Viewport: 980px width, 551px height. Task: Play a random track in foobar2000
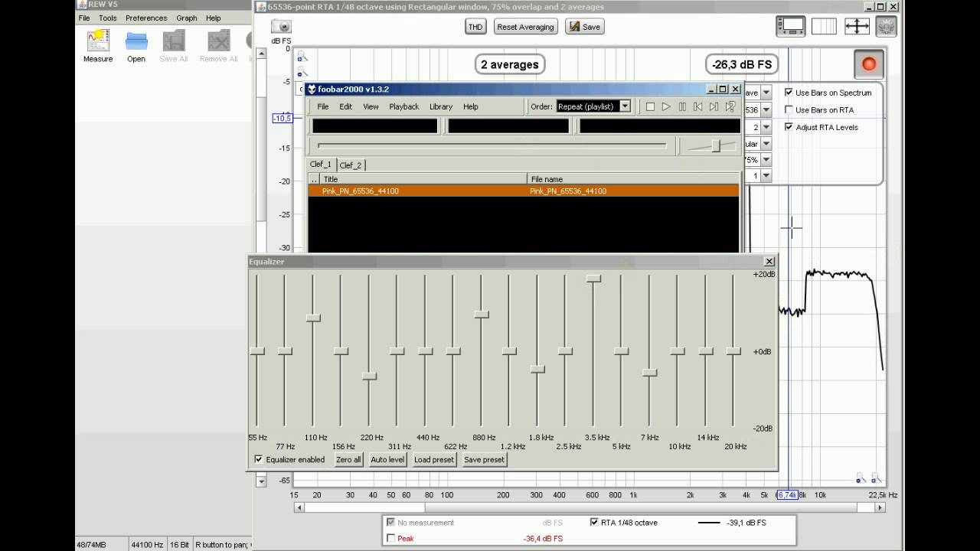[730, 106]
